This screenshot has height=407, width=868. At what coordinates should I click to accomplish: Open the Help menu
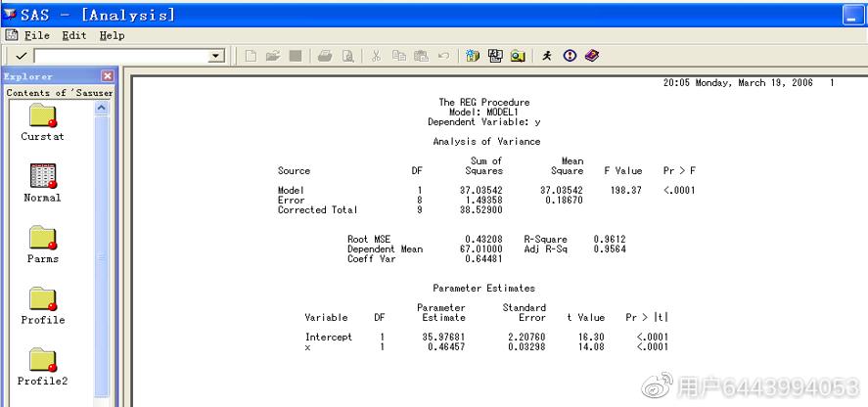pyautogui.click(x=112, y=35)
